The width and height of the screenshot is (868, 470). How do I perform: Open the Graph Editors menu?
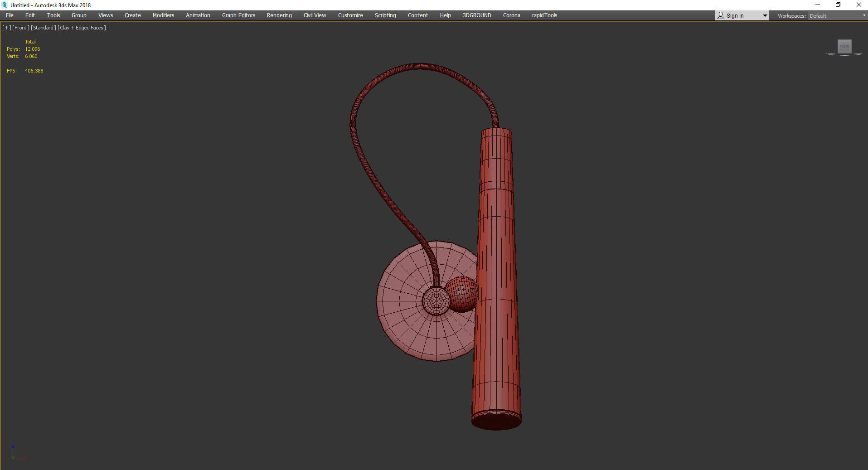tap(239, 15)
